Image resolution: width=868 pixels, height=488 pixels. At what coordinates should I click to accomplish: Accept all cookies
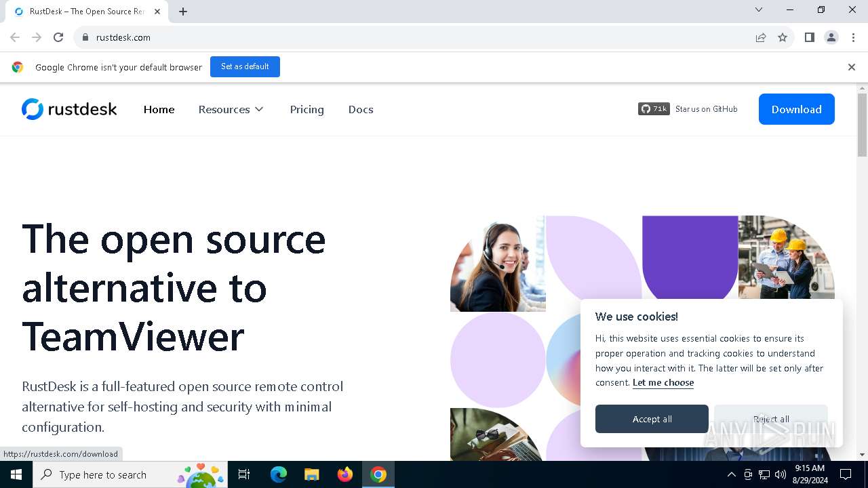pos(652,419)
